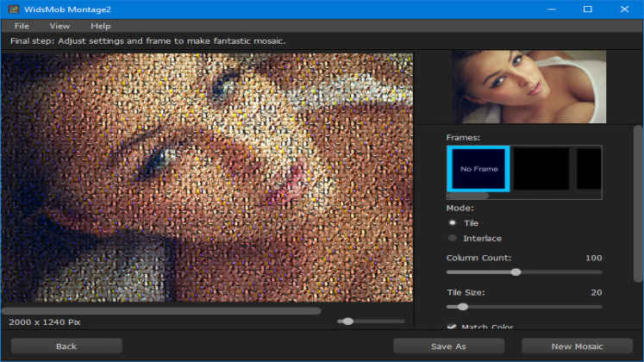This screenshot has width=644, height=362.
Task: Select the Interlace mode radio button
Action: point(453,238)
